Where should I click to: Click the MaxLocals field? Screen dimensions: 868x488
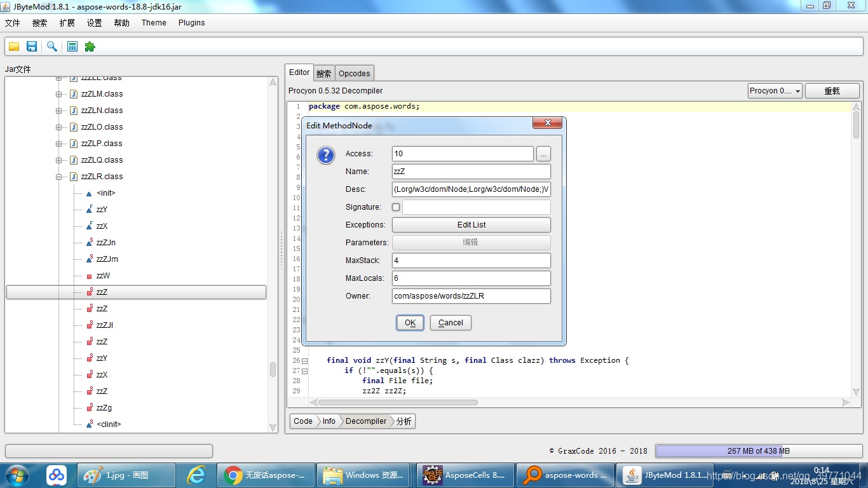[471, 278]
